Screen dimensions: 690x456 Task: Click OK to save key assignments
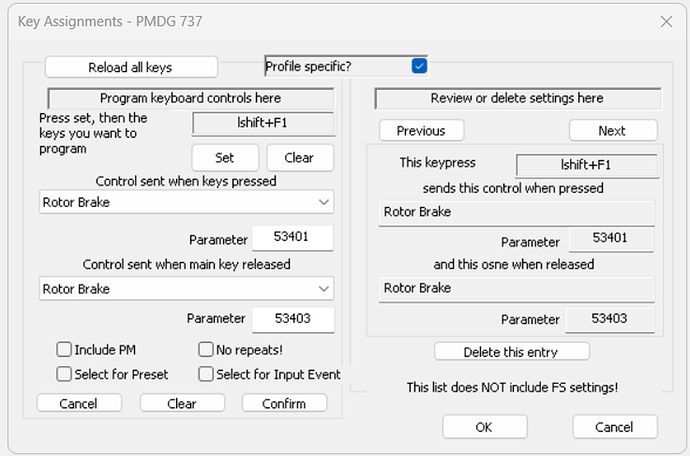(x=485, y=427)
